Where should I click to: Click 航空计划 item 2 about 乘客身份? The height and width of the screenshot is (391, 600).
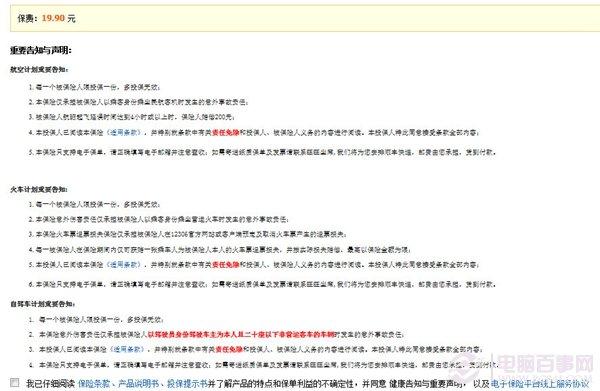[x=139, y=102]
